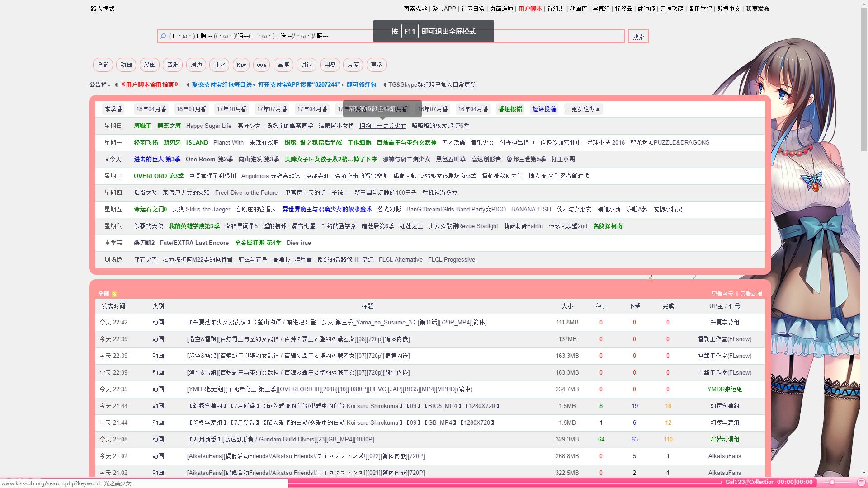
Task: Open ISLAND in the Monday row
Action: click(x=197, y=142)
